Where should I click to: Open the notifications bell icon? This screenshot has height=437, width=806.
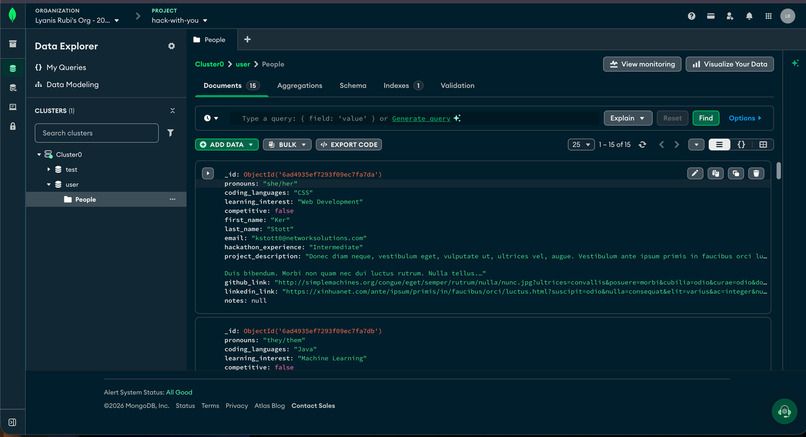(x=749, y=16)
